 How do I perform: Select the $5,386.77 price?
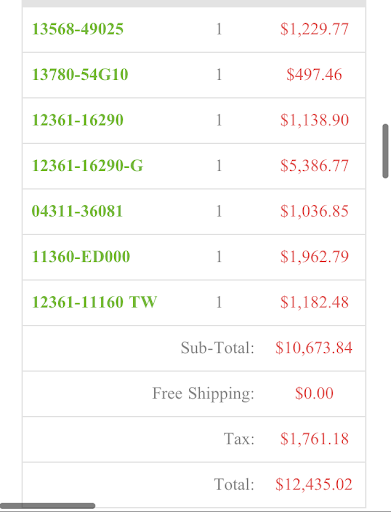314,166
